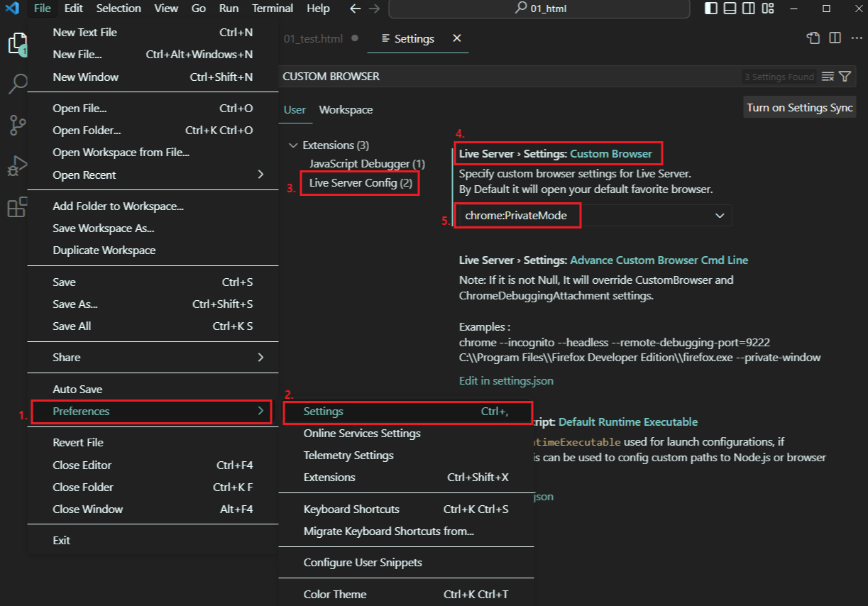Open Settings (JSON) icon in editor toolbar
This screenshot has height=606, width=868.
click(x=813, y=38)
